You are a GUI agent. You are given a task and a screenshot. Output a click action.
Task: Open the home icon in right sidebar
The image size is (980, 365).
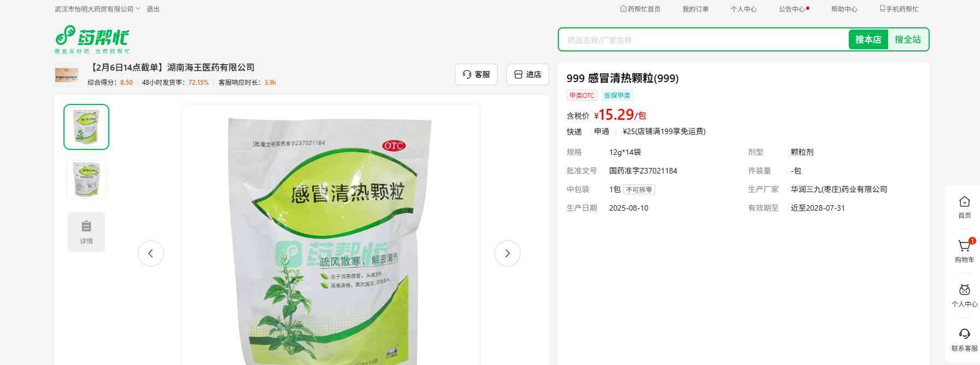click(964, 201)
